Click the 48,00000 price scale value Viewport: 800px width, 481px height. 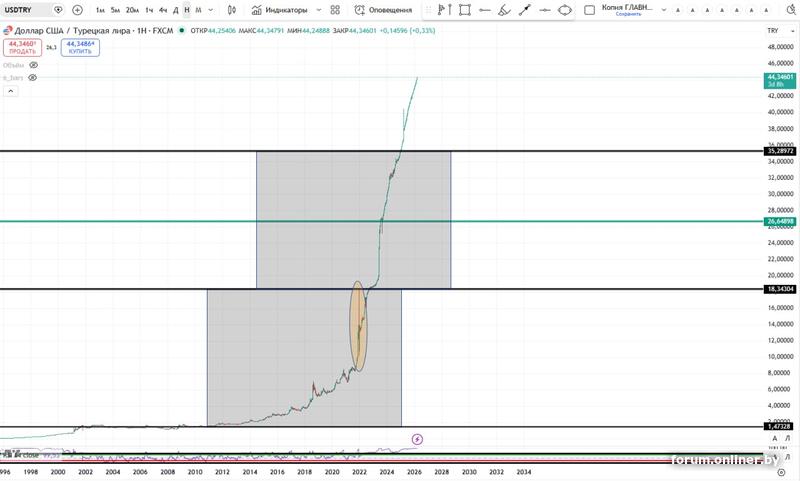coord(781,47)
